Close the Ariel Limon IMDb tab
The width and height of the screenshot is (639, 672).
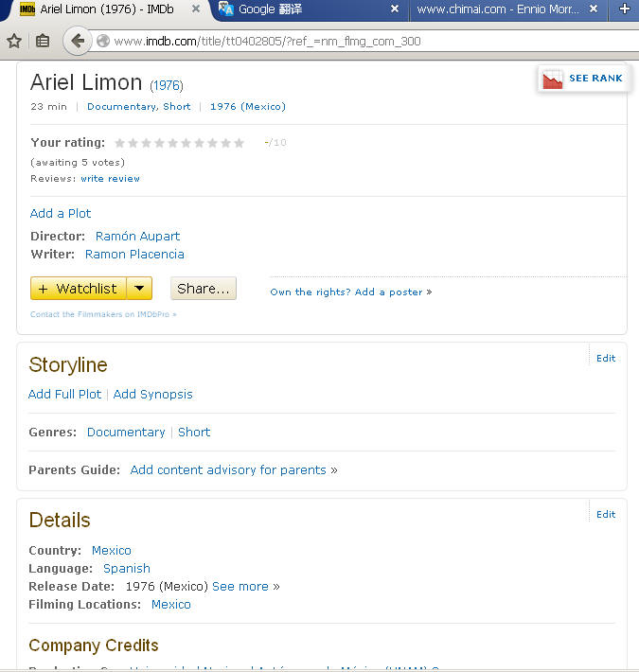pyautogui.click(x=195, y=9)
